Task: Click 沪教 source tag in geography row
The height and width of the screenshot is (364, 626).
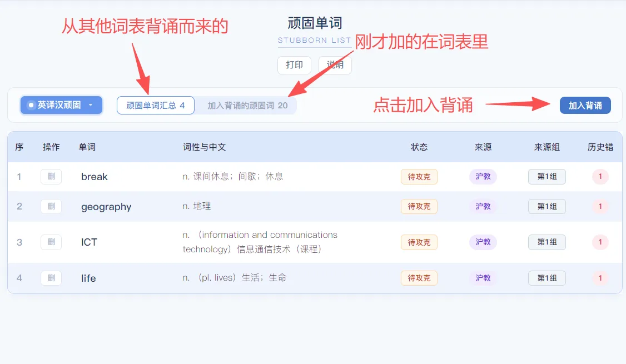Action: 483,206
